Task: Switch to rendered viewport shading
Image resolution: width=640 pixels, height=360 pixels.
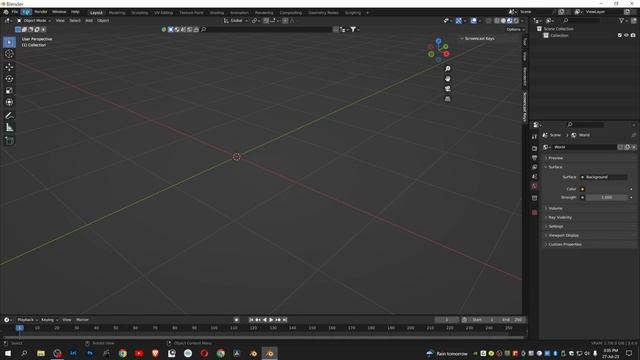Action: (x=516, y=20)
